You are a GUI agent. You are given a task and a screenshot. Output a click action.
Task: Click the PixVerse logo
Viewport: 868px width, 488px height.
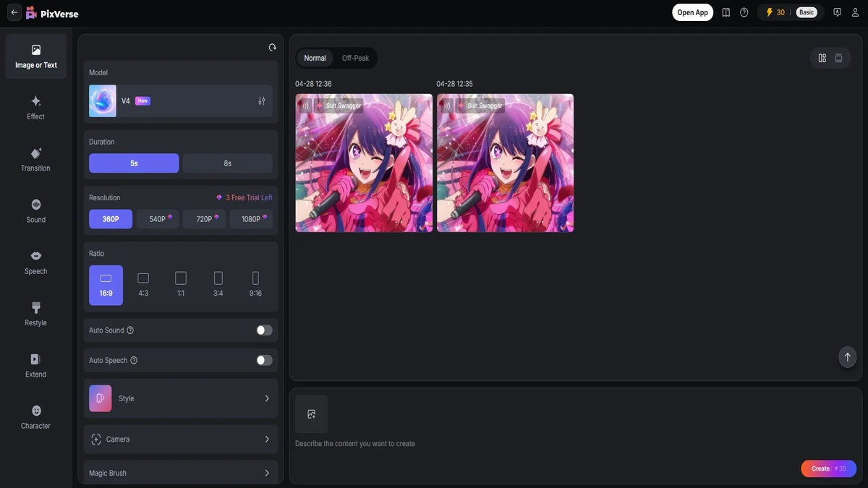[x=52, y=13]
